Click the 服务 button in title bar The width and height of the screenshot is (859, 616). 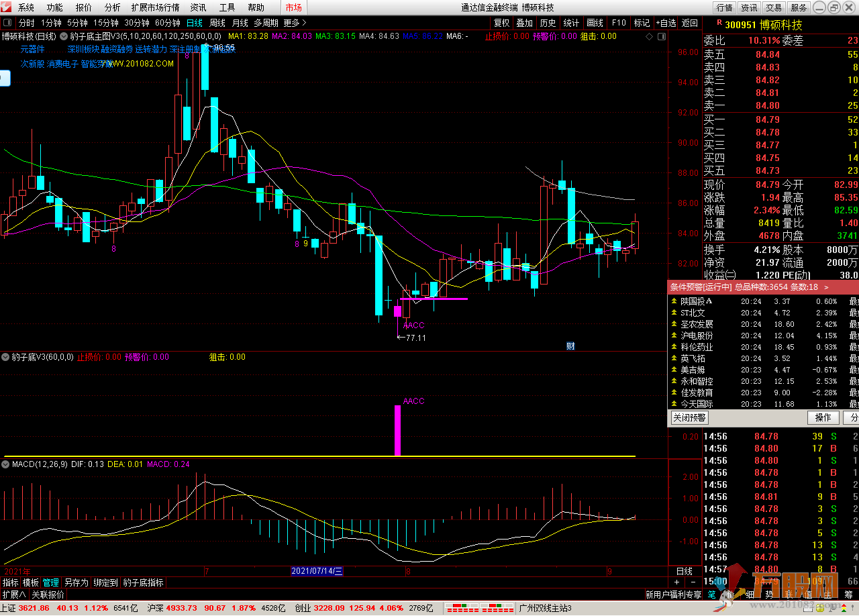[799, 8]
